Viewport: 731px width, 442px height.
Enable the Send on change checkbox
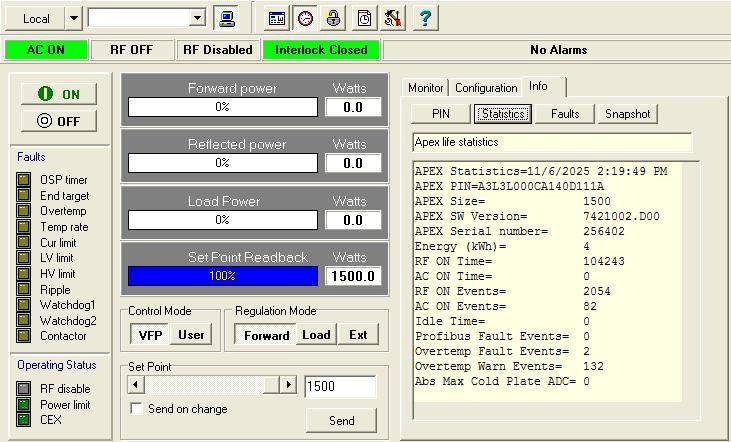pyautogui.click(x=137, y=409)
